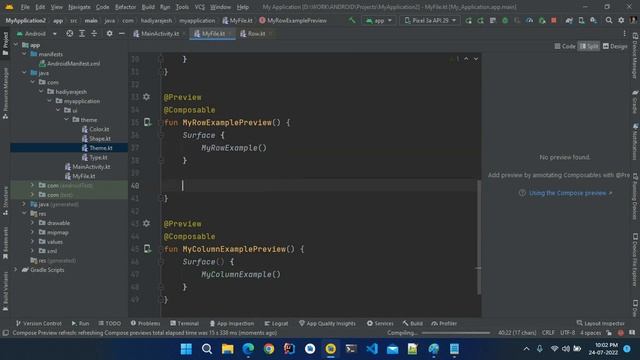
Task: Click the editor vertical scrollbar
Action: 478,237
